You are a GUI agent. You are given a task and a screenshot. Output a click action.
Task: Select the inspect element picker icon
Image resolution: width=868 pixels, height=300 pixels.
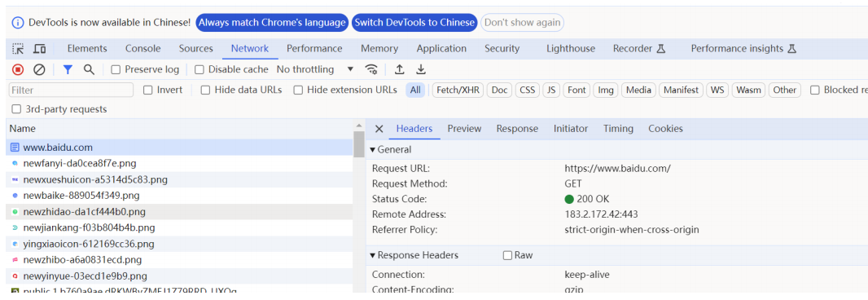pos(18,49)
